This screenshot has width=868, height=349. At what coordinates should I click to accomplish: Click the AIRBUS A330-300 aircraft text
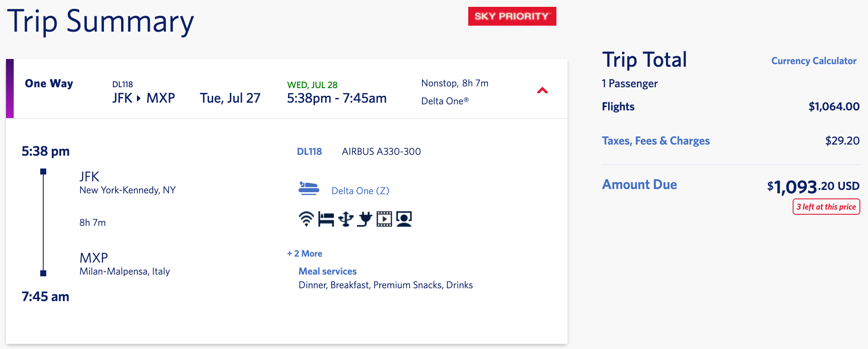(381, 151)
